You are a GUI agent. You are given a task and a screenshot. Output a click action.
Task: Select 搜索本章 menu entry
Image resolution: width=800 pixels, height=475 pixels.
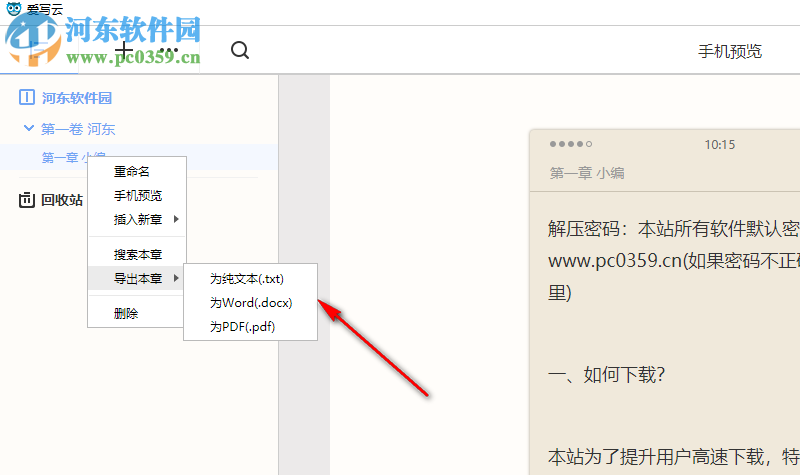(137, 254)
